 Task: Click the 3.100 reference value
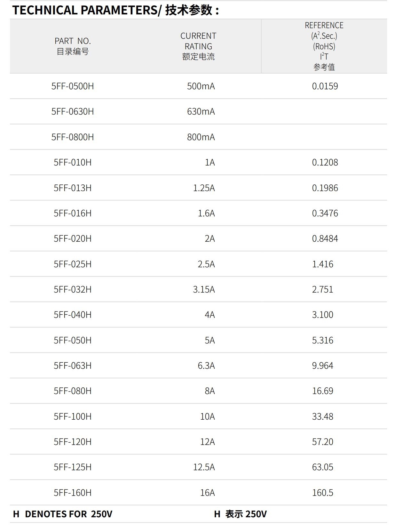(322, 315)
